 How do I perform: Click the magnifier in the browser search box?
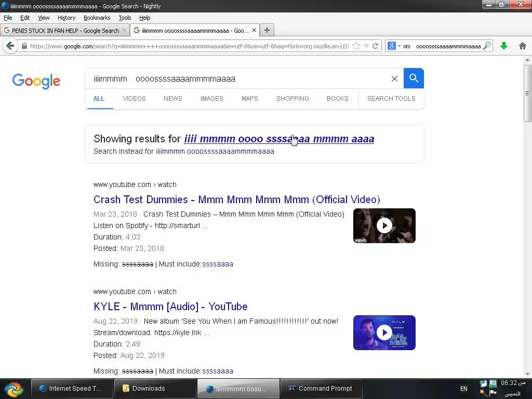[486, 46]
